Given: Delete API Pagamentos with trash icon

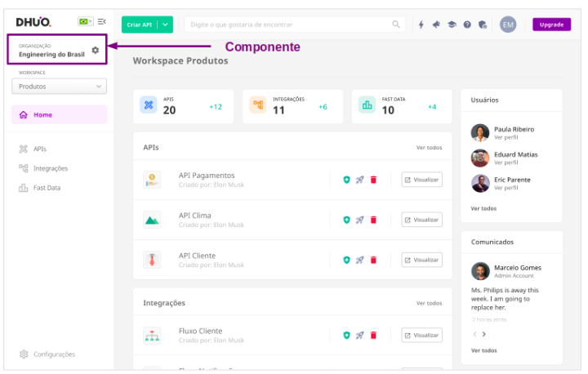Looking at the screenshot, I should click(373, 180).
